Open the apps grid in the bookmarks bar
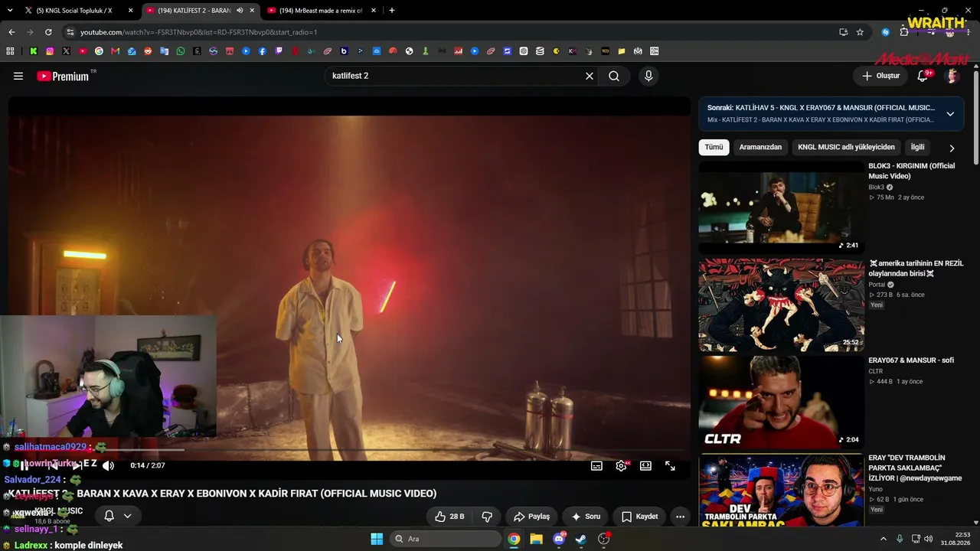Screen dimensions: 980x551 [x=10, y=51]
